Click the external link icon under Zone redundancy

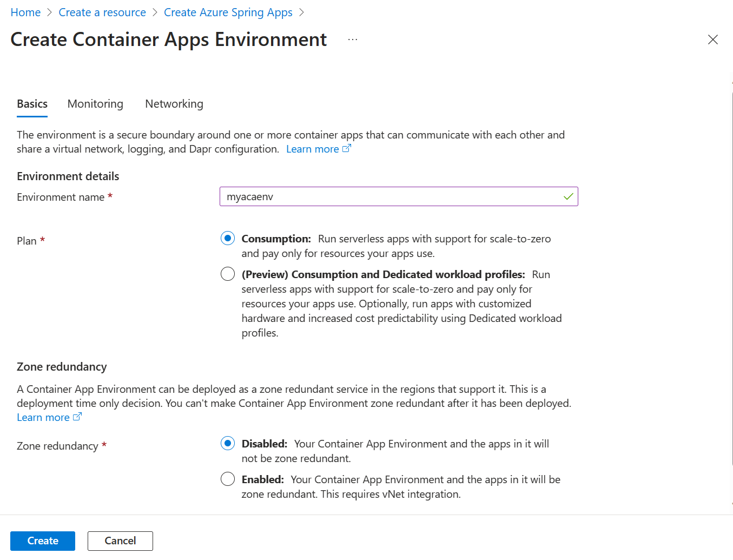(77, 417)
